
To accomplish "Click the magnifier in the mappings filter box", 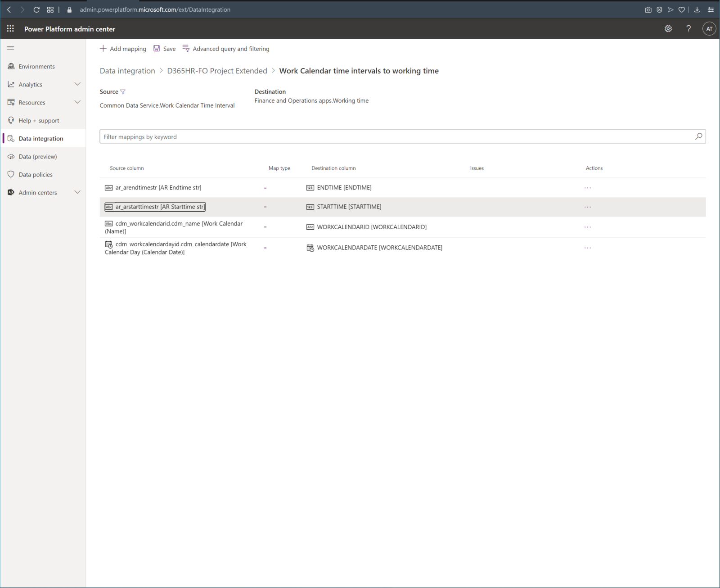I will (x=698, y=136).
